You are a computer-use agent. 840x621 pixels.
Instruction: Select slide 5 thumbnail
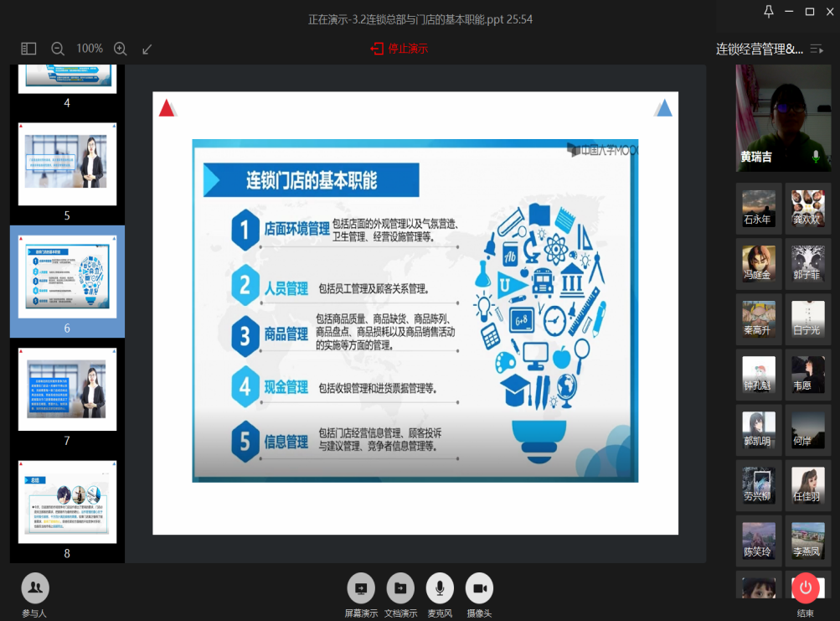click(x=67, y=163)
